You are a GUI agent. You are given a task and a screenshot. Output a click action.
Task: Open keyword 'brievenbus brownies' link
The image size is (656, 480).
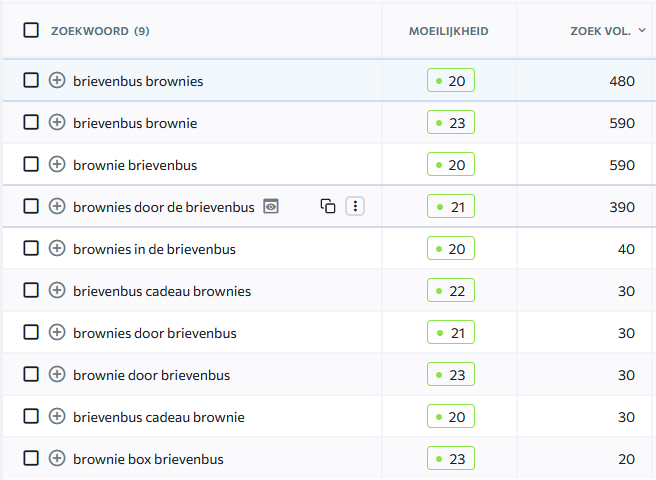tap(138, 81)
